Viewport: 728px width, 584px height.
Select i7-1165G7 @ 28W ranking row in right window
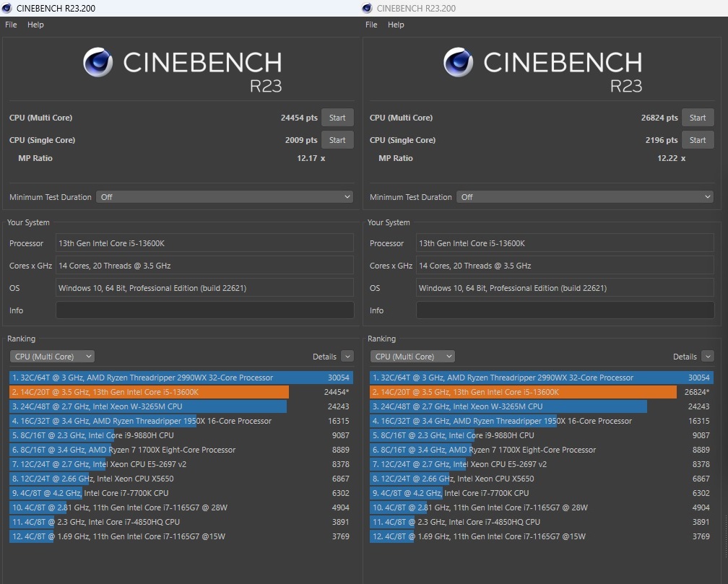(542, 507)
